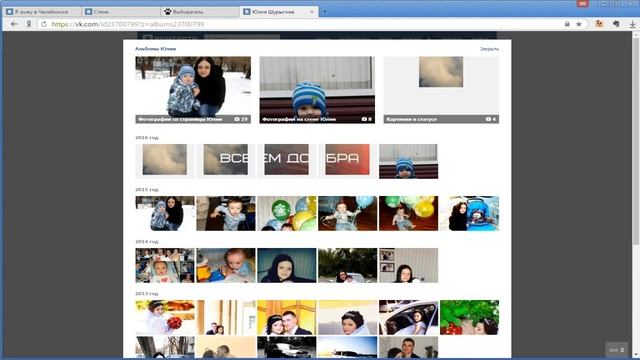Switch to the Стена tab

tap(121, 12)
